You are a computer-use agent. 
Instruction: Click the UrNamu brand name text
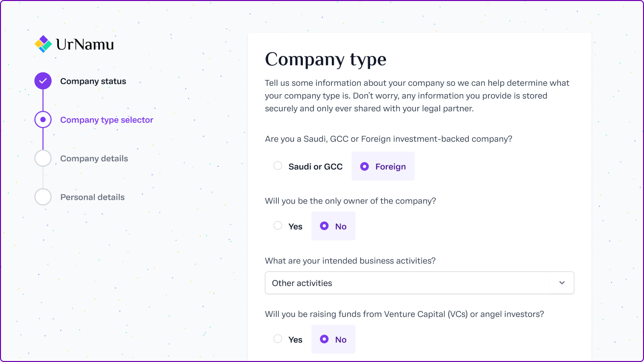pos(85,45)
